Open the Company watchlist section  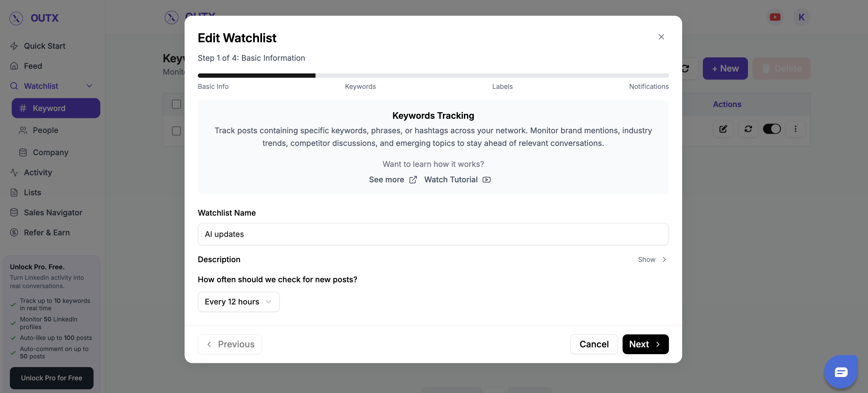(x=50, y=152)
